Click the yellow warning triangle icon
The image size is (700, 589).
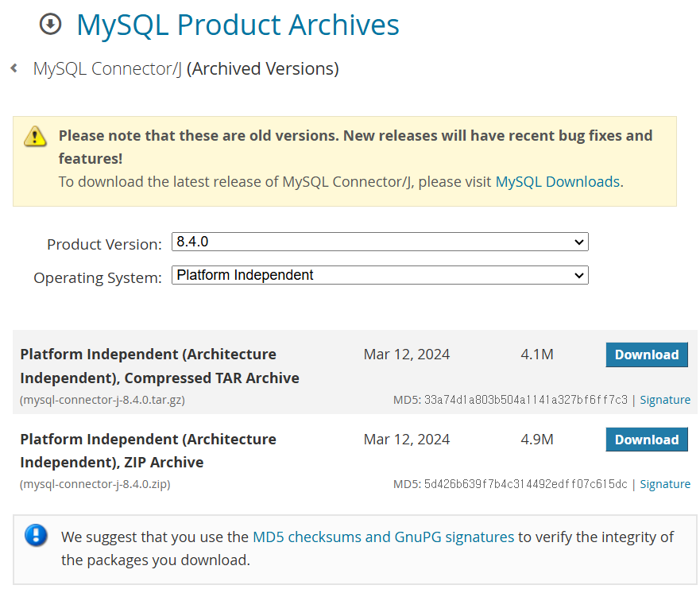(35, 136)
